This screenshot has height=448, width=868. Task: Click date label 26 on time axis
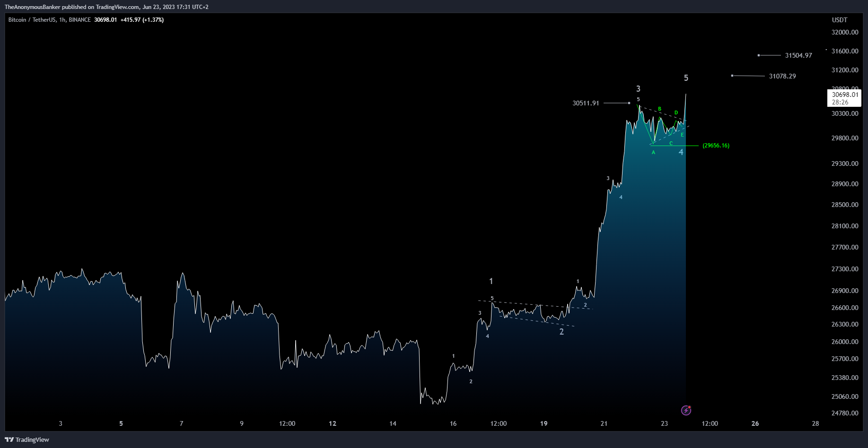(x=755, y=423)
